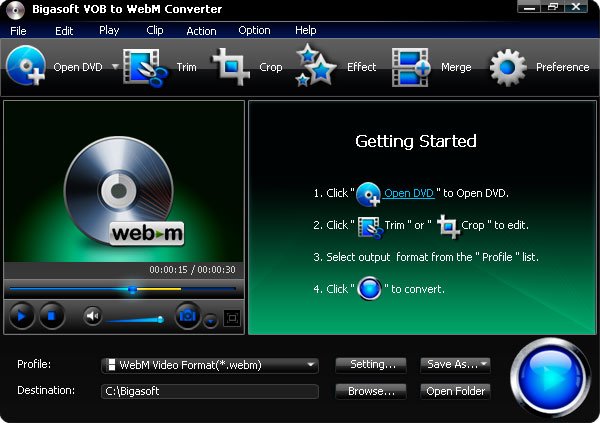Screen dimensions: 600x423
Task: Click the time display 00:00:15 / 00:00:30
Action: [192, 270]
